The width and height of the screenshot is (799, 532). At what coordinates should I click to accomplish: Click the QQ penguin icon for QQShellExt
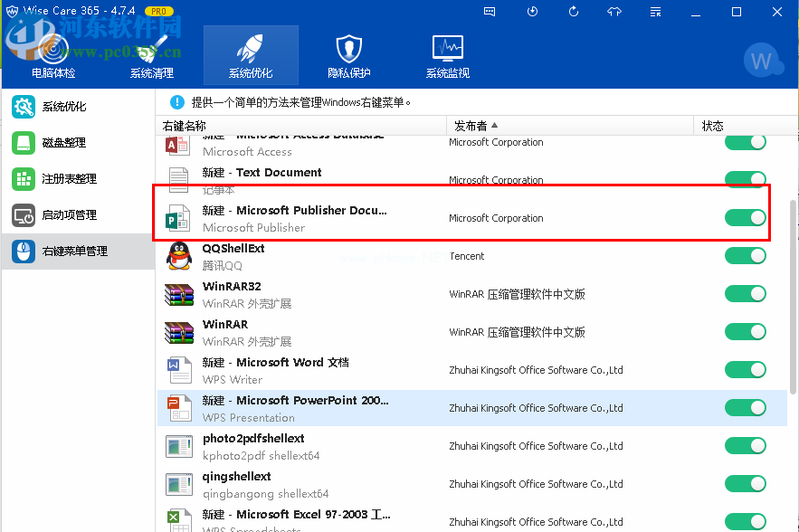point(178,256)
